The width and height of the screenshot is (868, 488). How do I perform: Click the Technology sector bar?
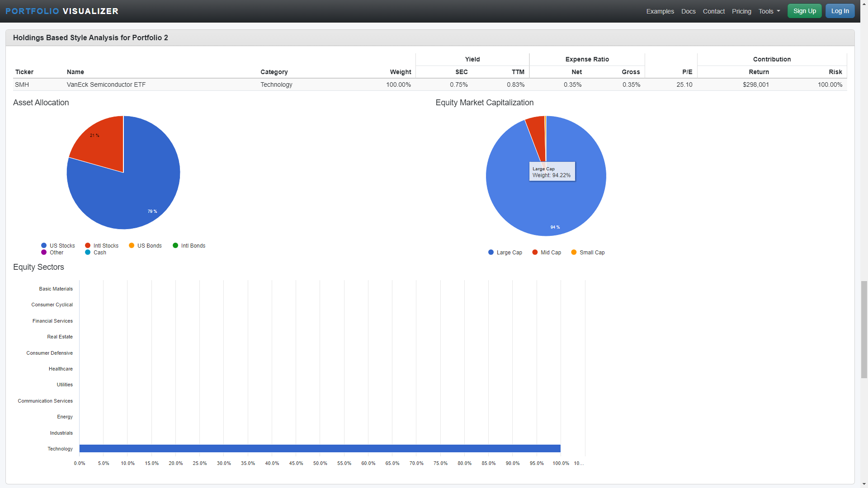coord(320,449)
